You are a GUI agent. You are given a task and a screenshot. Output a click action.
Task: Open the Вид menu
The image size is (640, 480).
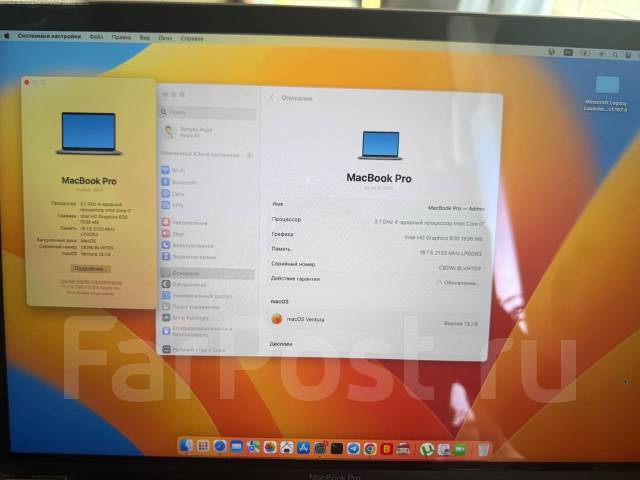144,38
